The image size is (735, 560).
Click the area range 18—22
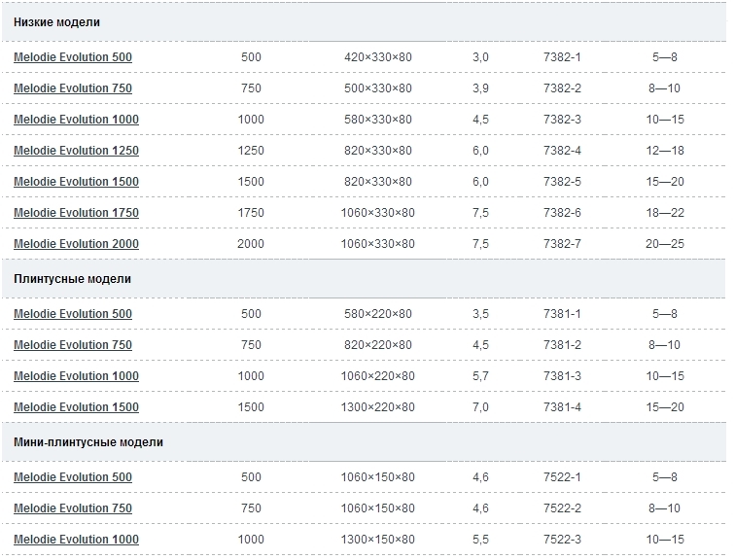tap(665, 213)
